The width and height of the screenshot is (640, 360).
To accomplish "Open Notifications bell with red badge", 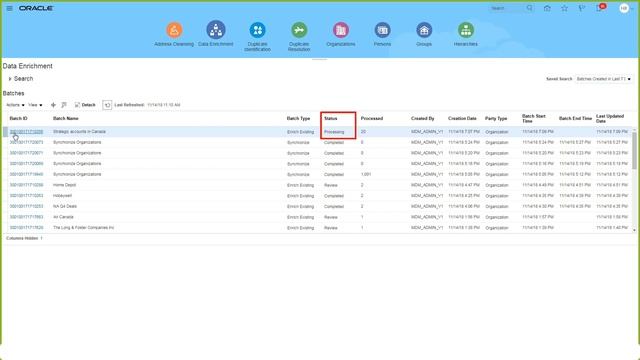I will pyautogui.click(x=600, y=8).
